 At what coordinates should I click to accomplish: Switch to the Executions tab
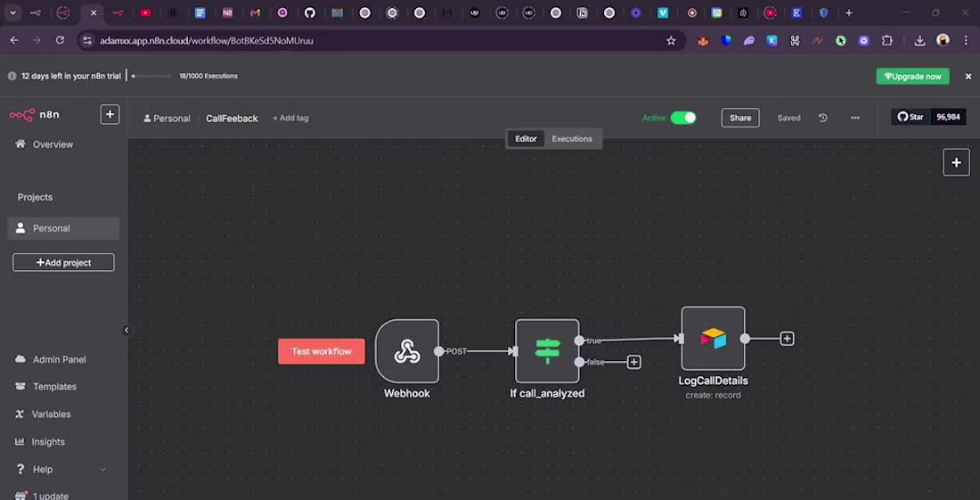tap(572, 139)
